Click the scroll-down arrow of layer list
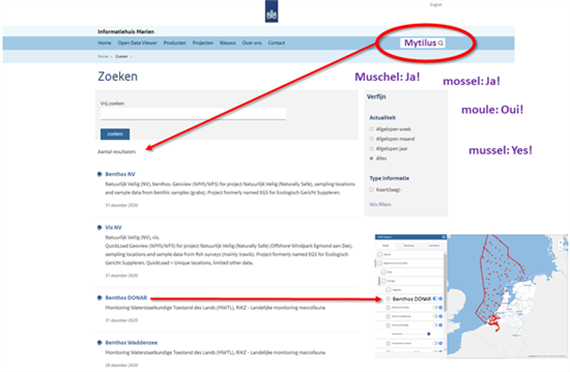This screenshot has height=372, width=570. (445, 349)
